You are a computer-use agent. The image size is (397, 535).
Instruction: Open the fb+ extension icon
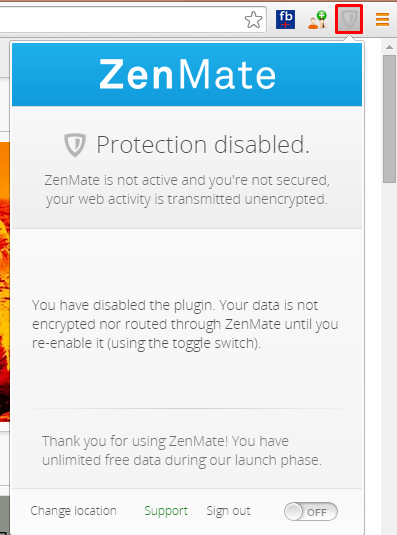(x=285, y=19)
